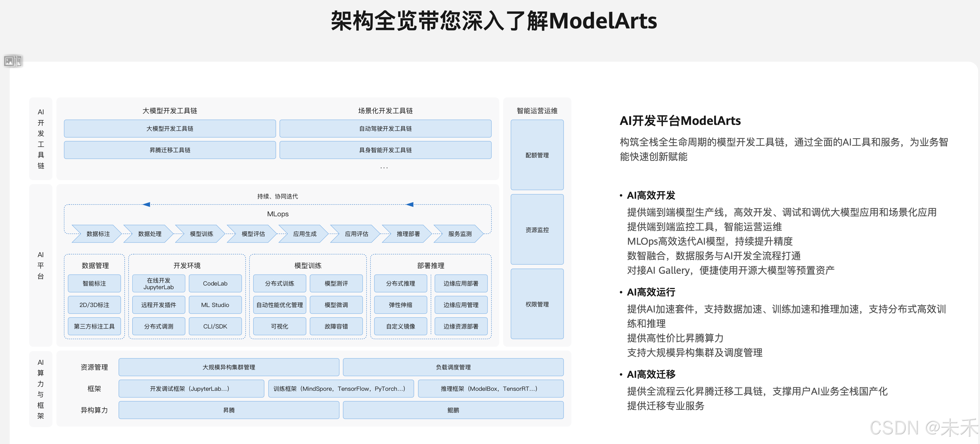The height and width of the screenshot is (444, 980).
Task: Select the 资源监控 panel
Action: [x=537, y=230]
